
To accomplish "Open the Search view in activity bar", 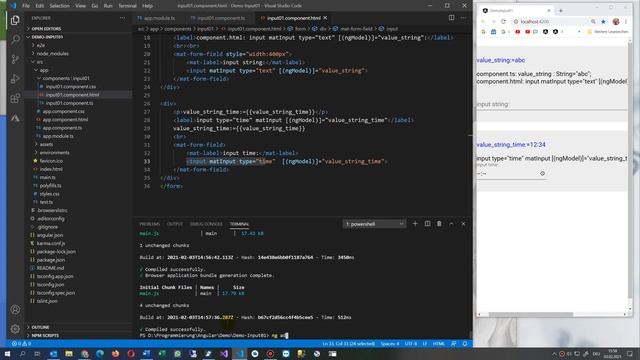I will click(x=15, y=40).
